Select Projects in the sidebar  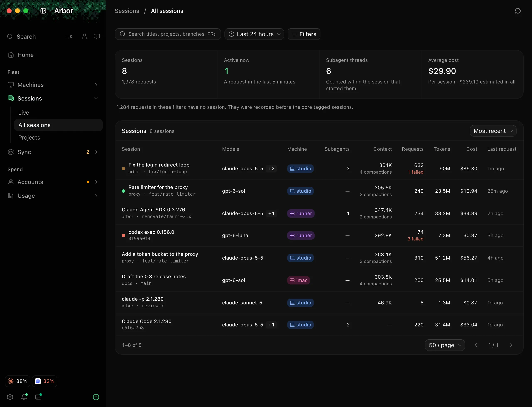tap(29, 137)
